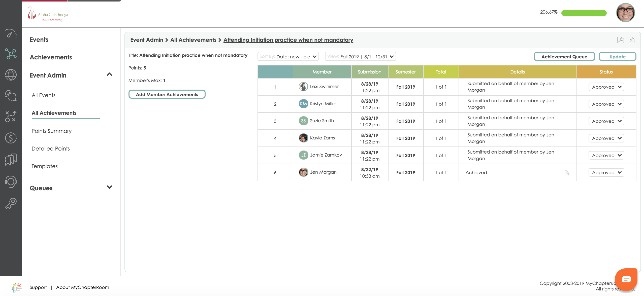The width and height of the screenshot is (644, 296).
Task: Export table as PDF icon
Action: 620,40
